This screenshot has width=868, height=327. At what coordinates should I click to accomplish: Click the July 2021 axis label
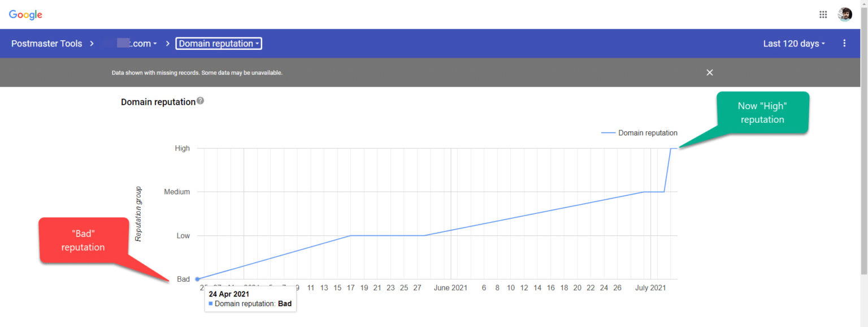pos(650,288)
